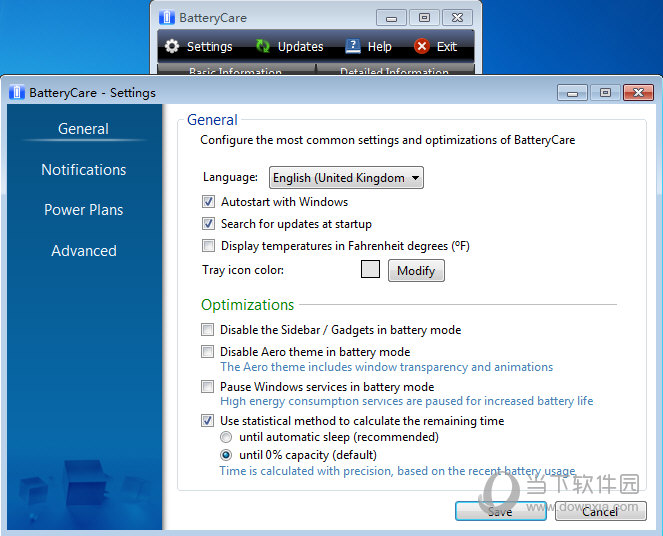Choose Exit in the BatteryCare toolbar
Screen dimensions: 663x536
click(x=436, y=46)
